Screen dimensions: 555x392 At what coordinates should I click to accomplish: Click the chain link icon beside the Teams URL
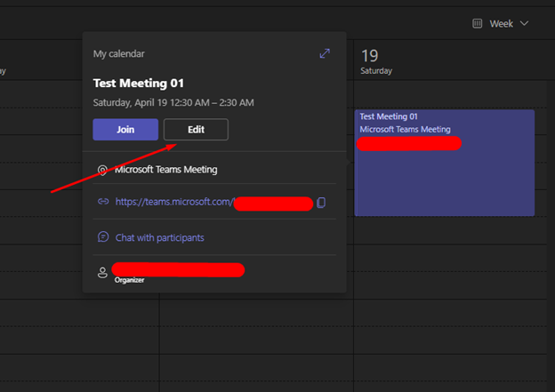pyautogui.click(x=103, y=201)
